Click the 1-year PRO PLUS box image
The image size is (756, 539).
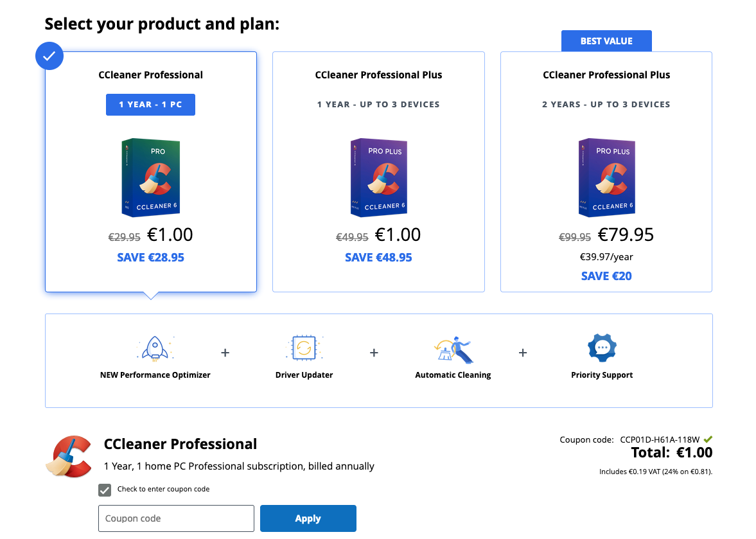pos(378,177)
